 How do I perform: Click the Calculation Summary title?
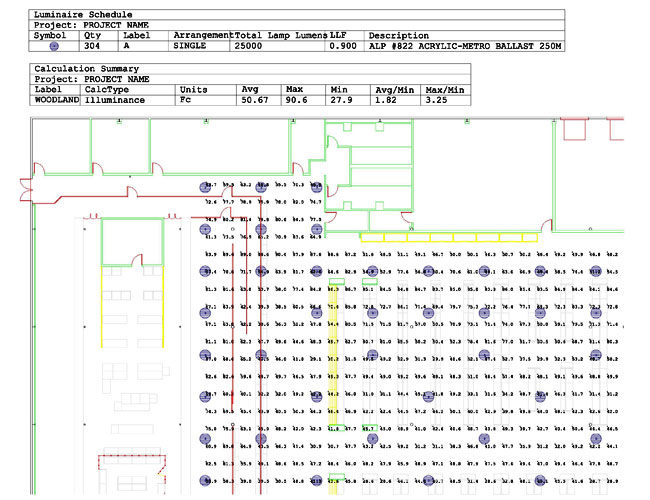point(82,67)
